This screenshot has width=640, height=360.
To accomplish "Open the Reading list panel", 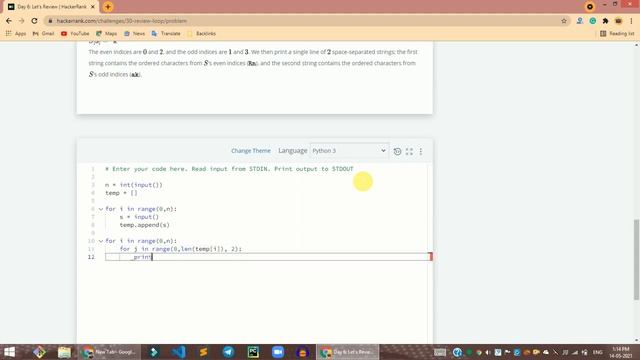I will point(617,33).
